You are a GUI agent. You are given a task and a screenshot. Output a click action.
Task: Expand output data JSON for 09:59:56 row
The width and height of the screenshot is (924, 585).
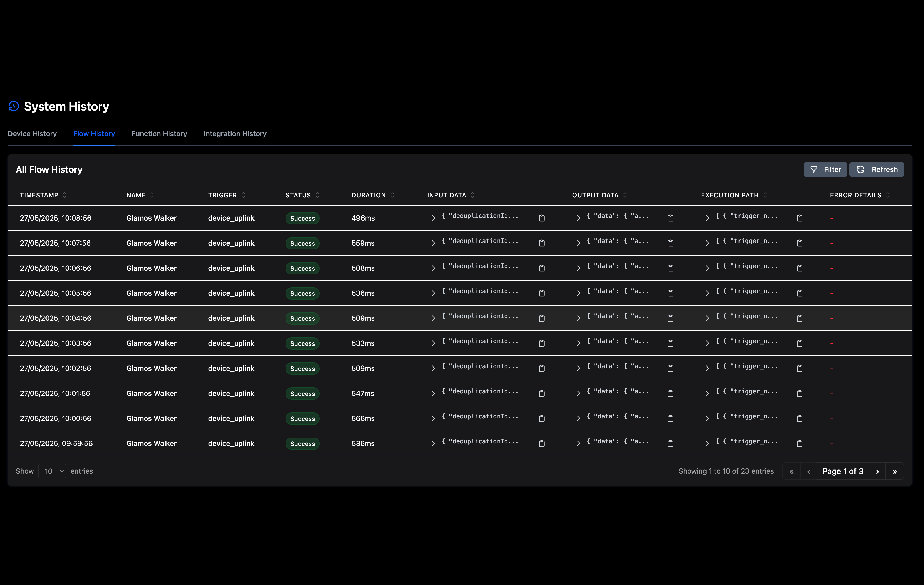click(x=578, y=443)
